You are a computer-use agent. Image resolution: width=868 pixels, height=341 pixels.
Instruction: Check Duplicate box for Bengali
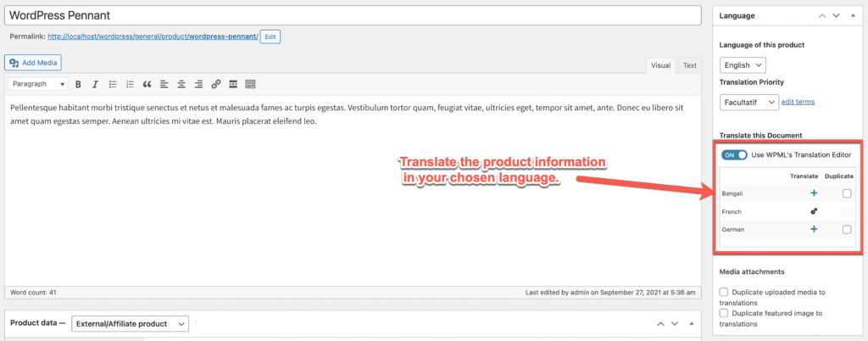pyautogui.click(x=847, y=193)
